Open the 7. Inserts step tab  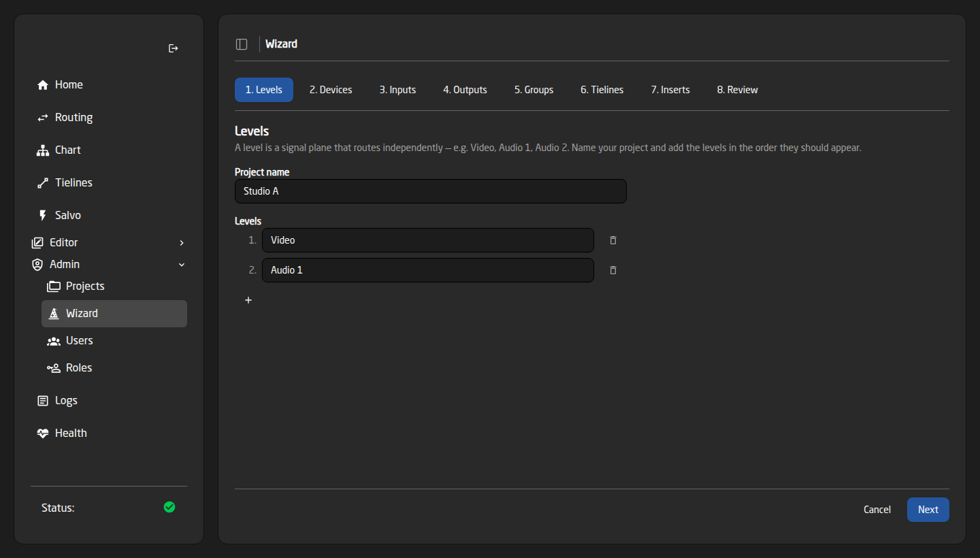coord(670,90)
